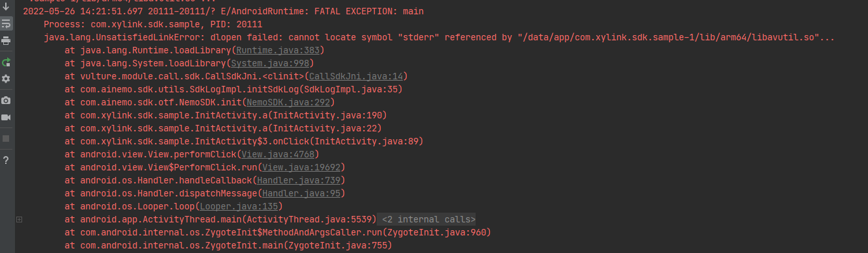Click the green restart Logcat icon
The height and width of the screenshot is (253, 868).
[6, 62]
